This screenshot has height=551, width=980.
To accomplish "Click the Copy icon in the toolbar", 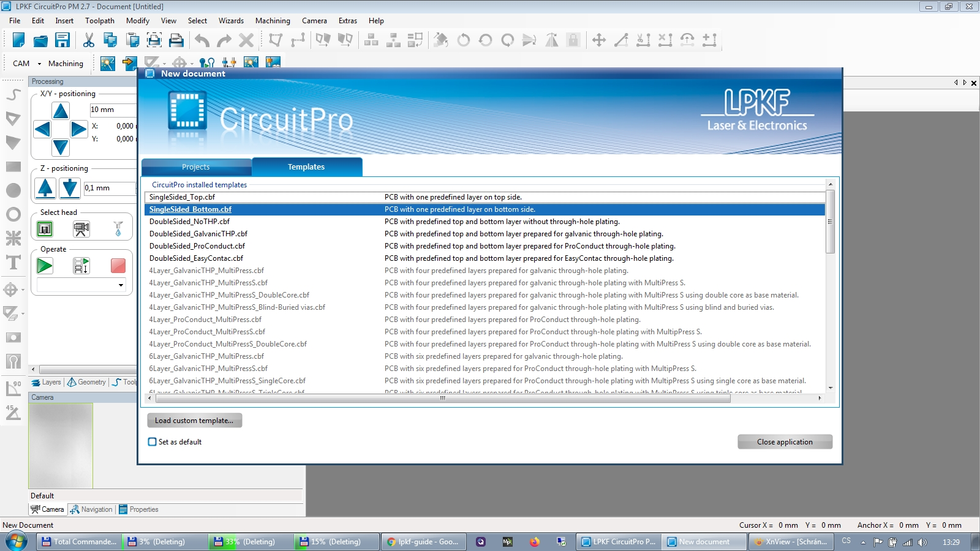I will (110, 40).
